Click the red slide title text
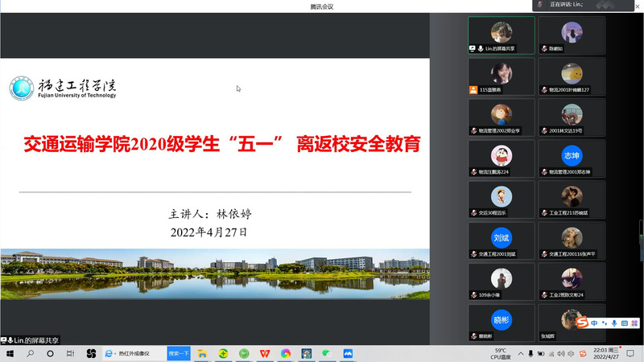Image resolution: width=644 pixels, height=362 pixels. coord(222,144)
